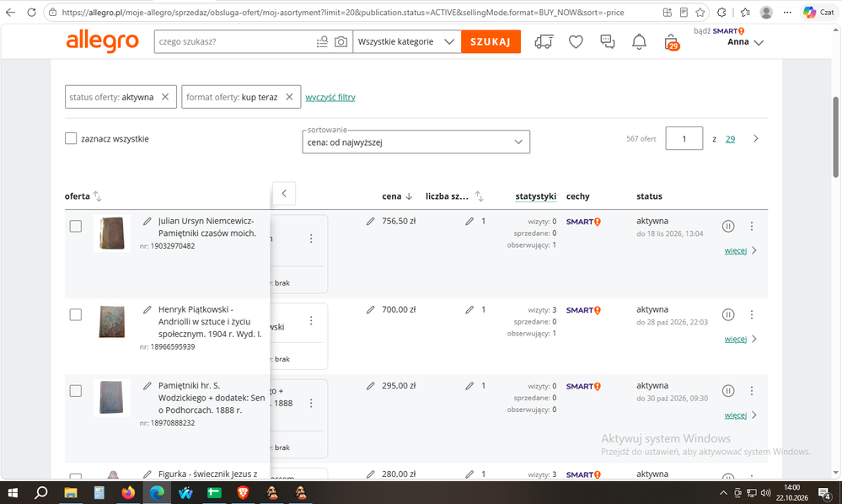This screenshot has height=504, width=842.
Task: Open 'więcej' link for Niemcewicz offer
Action: click(736, 250)
